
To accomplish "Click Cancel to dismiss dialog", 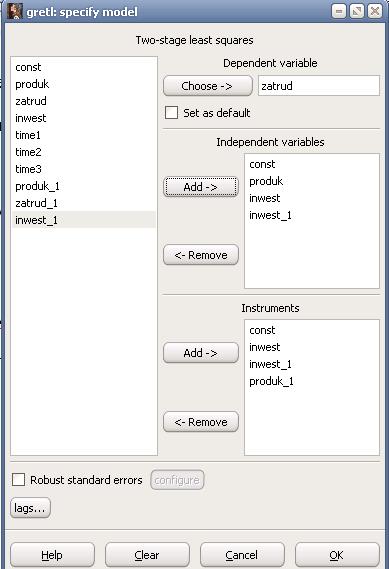I will [242, 554].
